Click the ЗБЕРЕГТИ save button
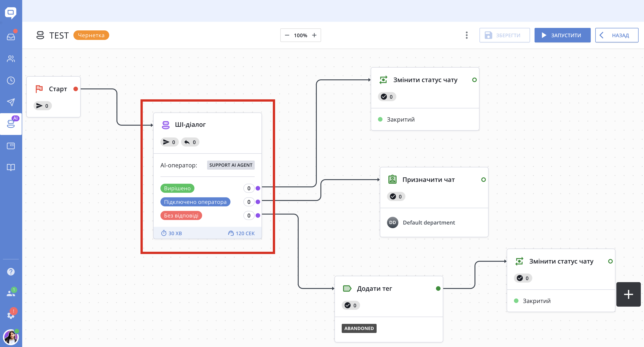644x347 pixels. coord(504,35)
